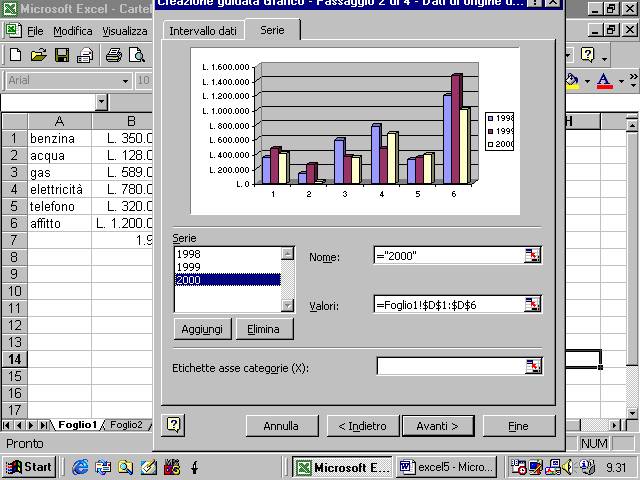Click collapse dialog icon in Nome field
The height and width of the screenshot is (480, 640).
(x=532, y=256)
